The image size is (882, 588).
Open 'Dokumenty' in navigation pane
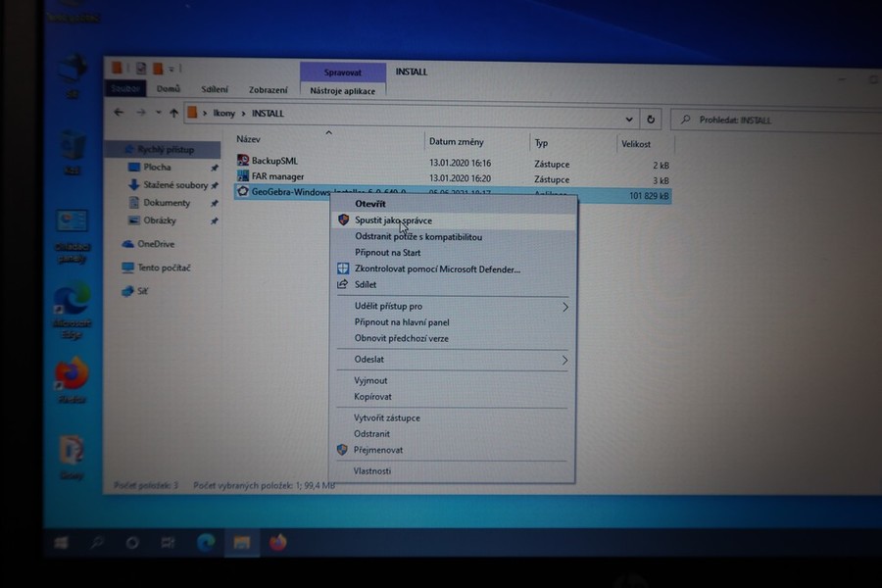click(x=167, y=203)
